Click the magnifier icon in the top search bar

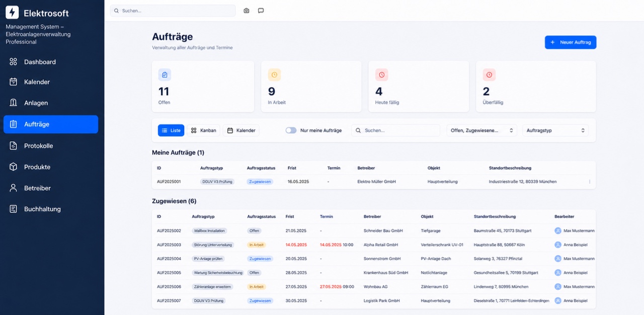pos(117,11)
